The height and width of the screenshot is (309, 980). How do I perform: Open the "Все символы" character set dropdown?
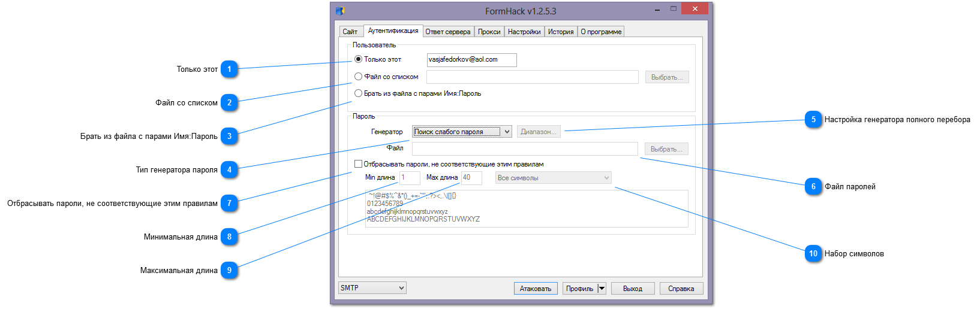(606, 178)
